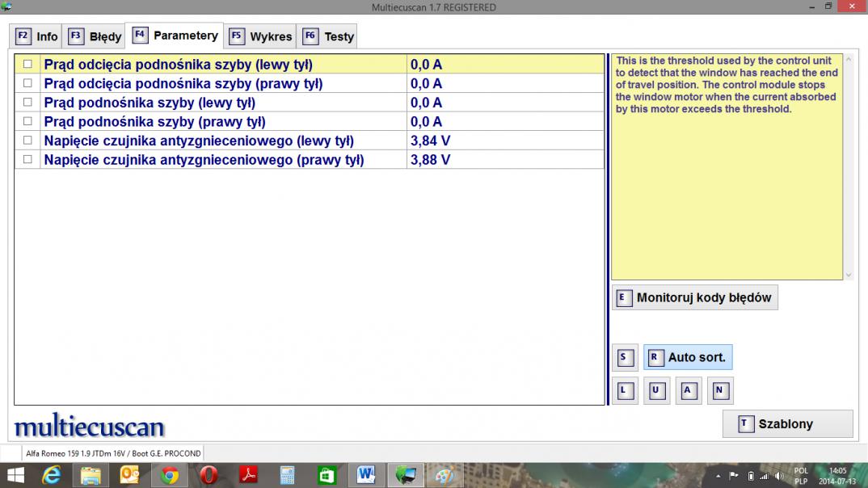The height and width of the screenshot is (488, 868).
Task: Open Opera browser from taskbar
Action: click(209, 475)
